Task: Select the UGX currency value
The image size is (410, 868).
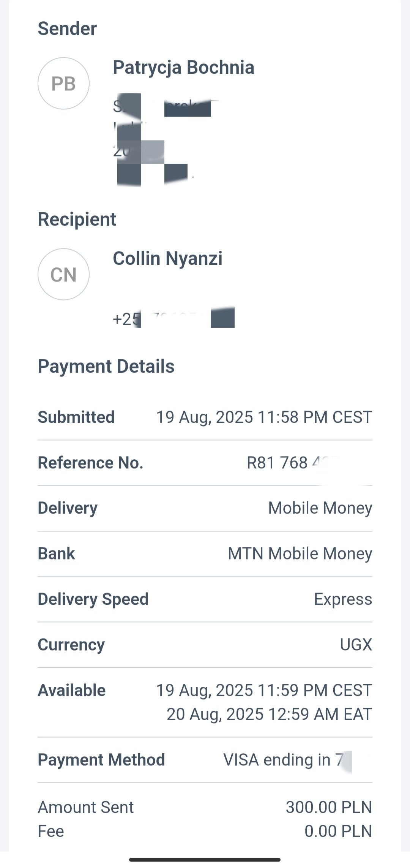Action: click(356, 645)
